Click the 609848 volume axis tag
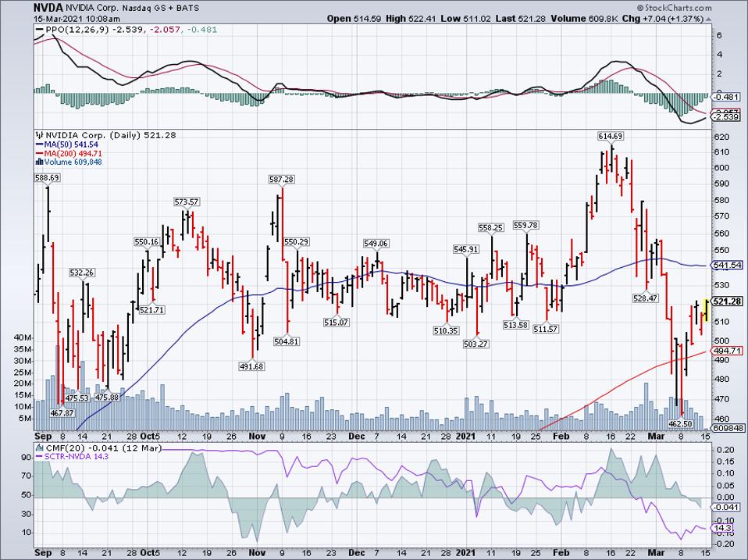 728,429
